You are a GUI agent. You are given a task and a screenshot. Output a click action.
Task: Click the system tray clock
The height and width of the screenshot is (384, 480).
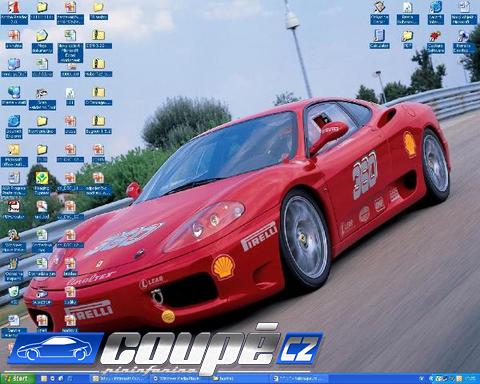point(471,379)
